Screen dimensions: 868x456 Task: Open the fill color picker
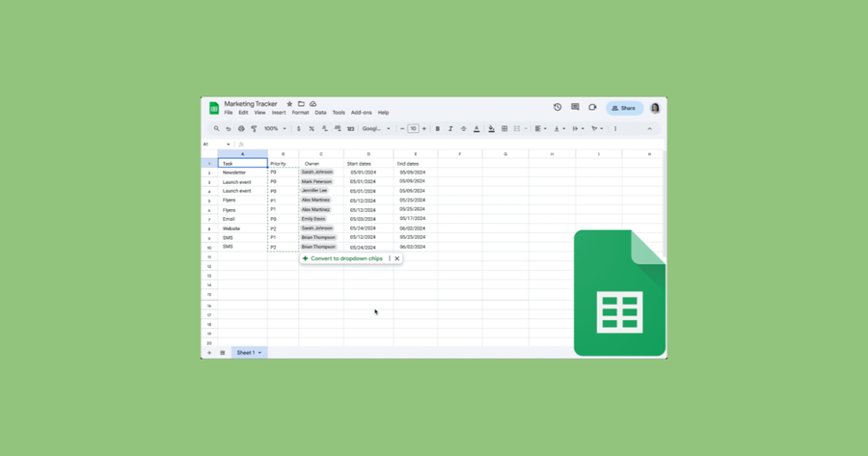(491, 129)
